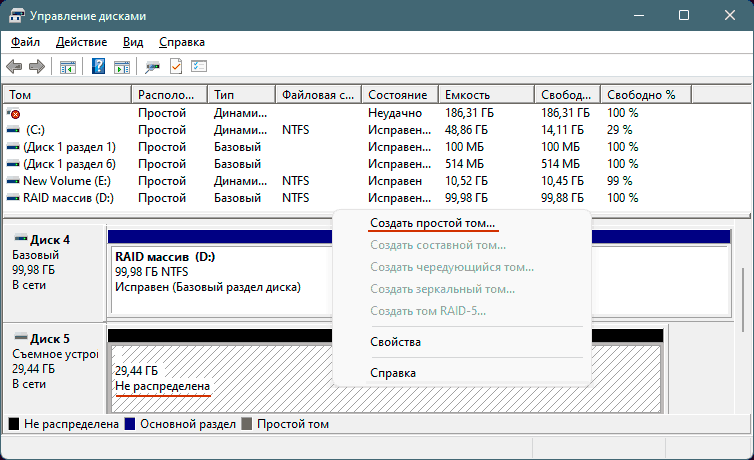Screen dimensions: 754x460
Task: Click the Forward arrow toolbar icon
Action: click(37, 66)
